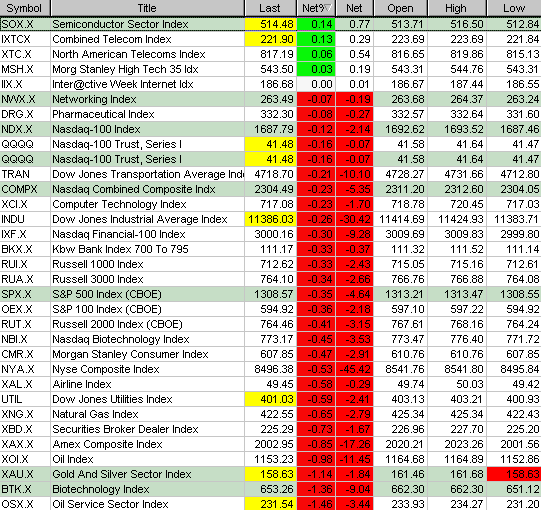Select the SOX.X Semiconductor Sector Index row
Image resolution: width=541 pixels, height=510 pixels.
pyautogui.click(x=270, y=24)
